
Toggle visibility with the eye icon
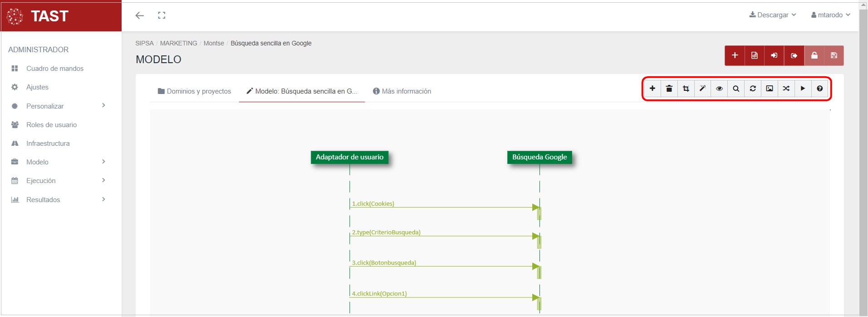tap(719, 89)
